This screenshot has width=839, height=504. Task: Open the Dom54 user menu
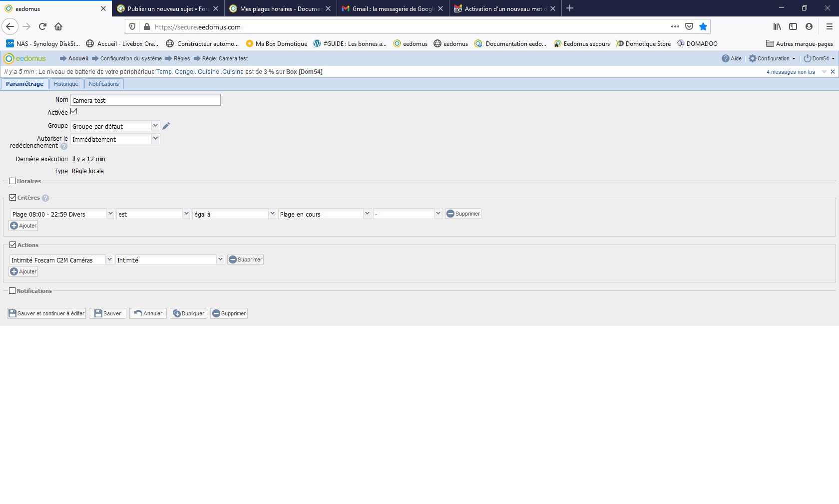point(819,58)
